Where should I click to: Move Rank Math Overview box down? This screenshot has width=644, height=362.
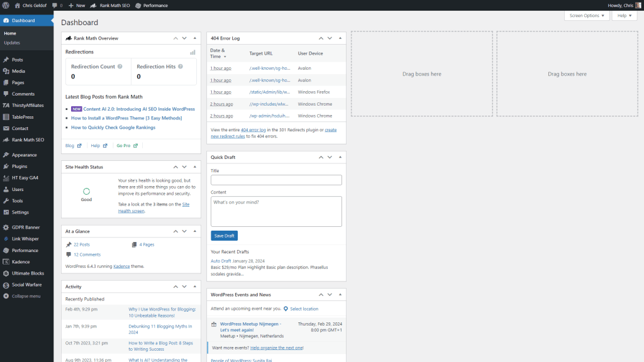(x=184, y=38)
